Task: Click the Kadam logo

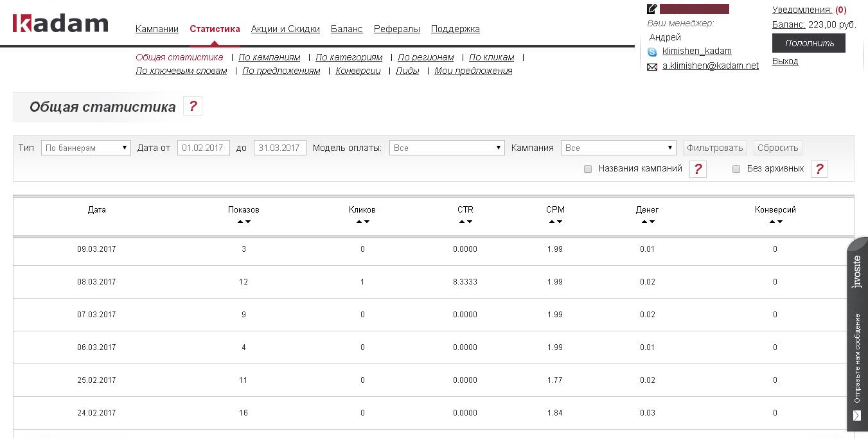Action: pyautogui.click(x=60, y=24)
